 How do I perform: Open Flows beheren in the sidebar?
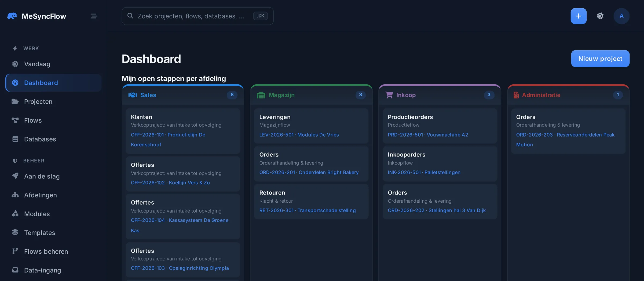(53, 251)
